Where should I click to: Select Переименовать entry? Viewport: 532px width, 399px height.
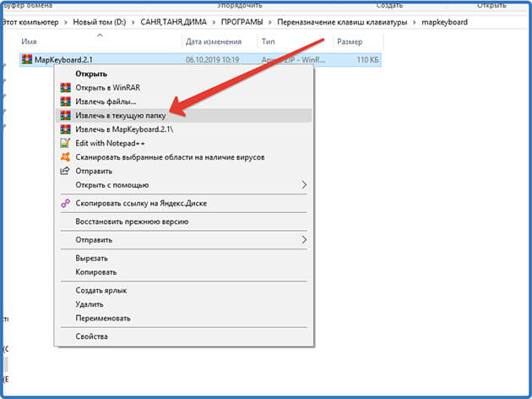click(x=183, y=319)
